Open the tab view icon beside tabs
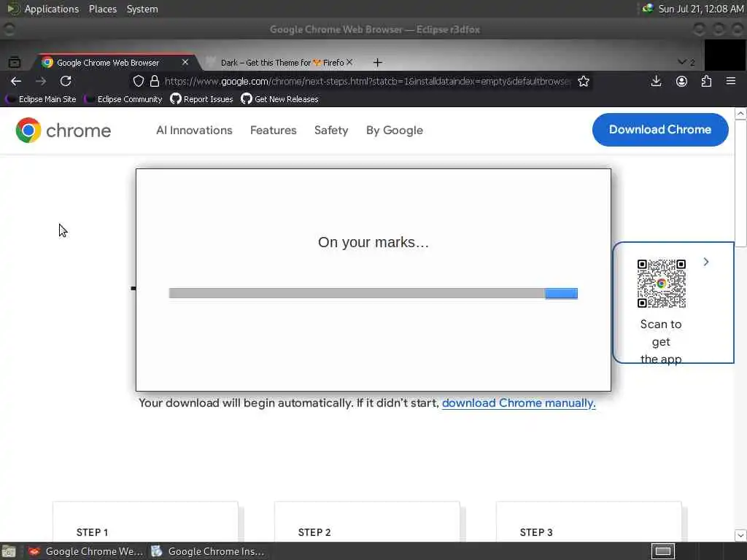Viewport: 747px width, 560px height. (x=15, y=62)
